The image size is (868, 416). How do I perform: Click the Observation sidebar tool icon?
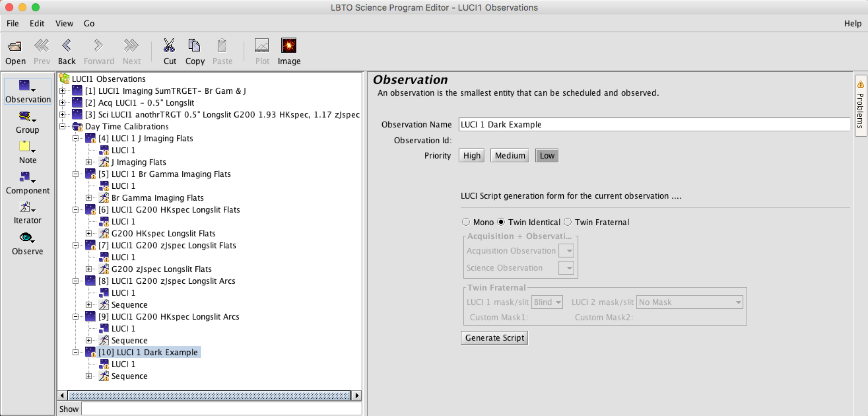(x=27, y=86)
